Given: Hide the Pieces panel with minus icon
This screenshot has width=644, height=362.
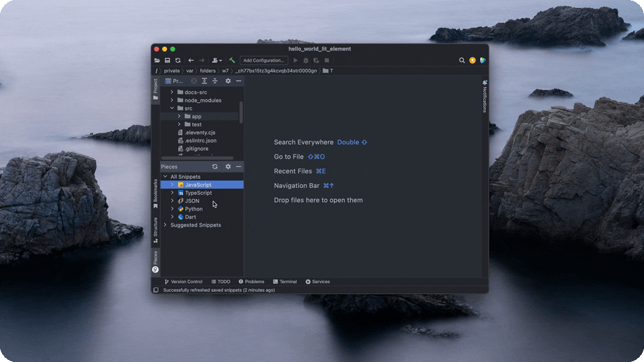Looking at the screenshot, I should pos(239,166).
